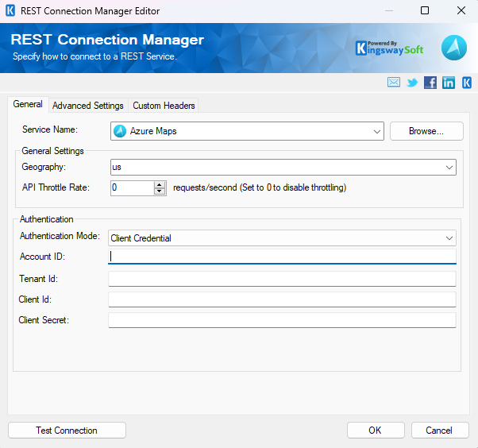
Task: Decrease the API Throttle Rate value
Action: tap(160, 191)
